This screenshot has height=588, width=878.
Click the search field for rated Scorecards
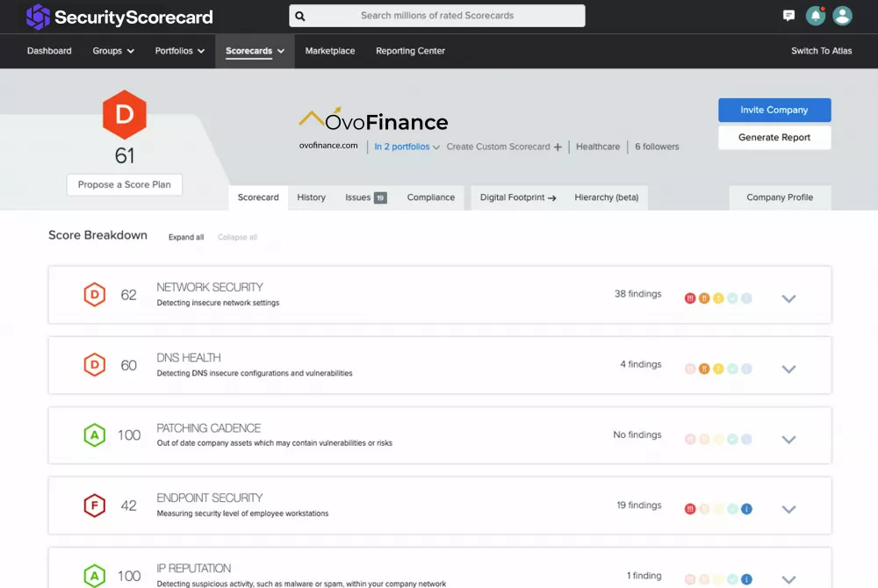pos(437,16)
